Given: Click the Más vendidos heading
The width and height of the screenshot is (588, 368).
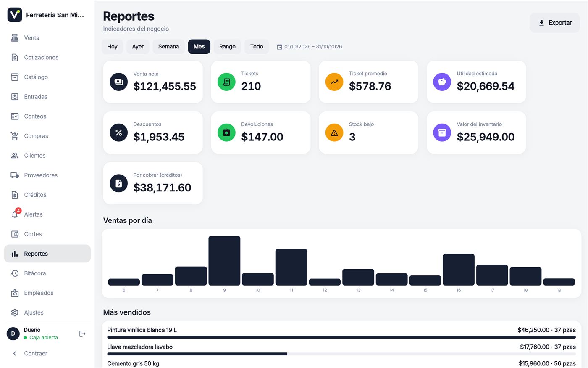Looking at the screenshot, I should pyautogui.click(x=127, y=312).
